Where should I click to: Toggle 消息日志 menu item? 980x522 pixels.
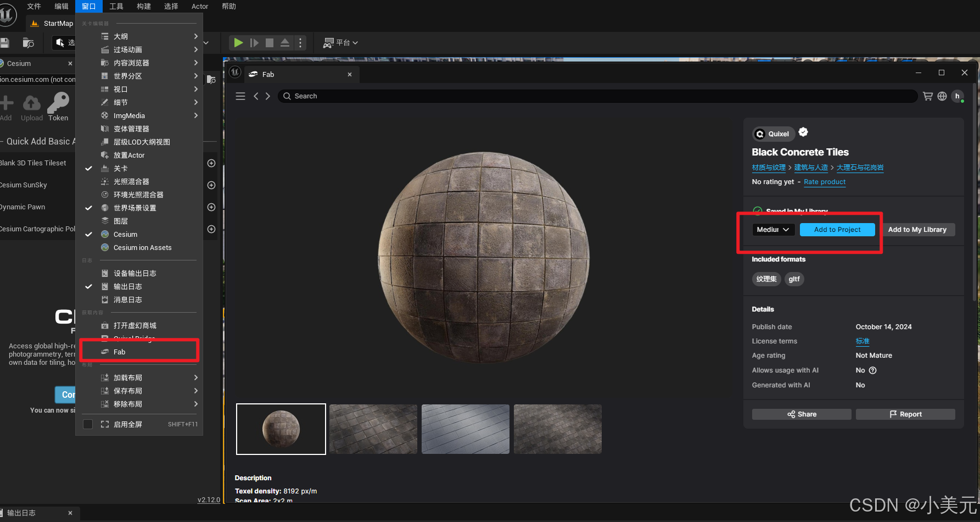[x=139, y=299]
